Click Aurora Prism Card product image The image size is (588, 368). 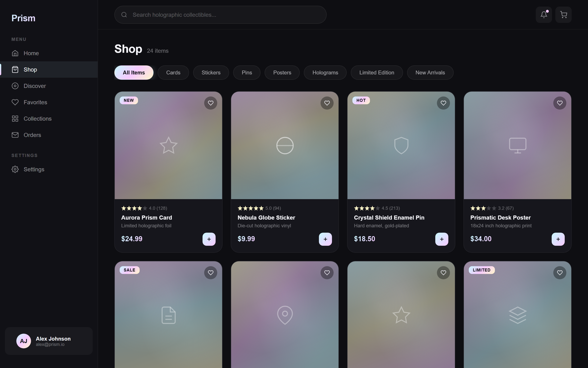168,145
